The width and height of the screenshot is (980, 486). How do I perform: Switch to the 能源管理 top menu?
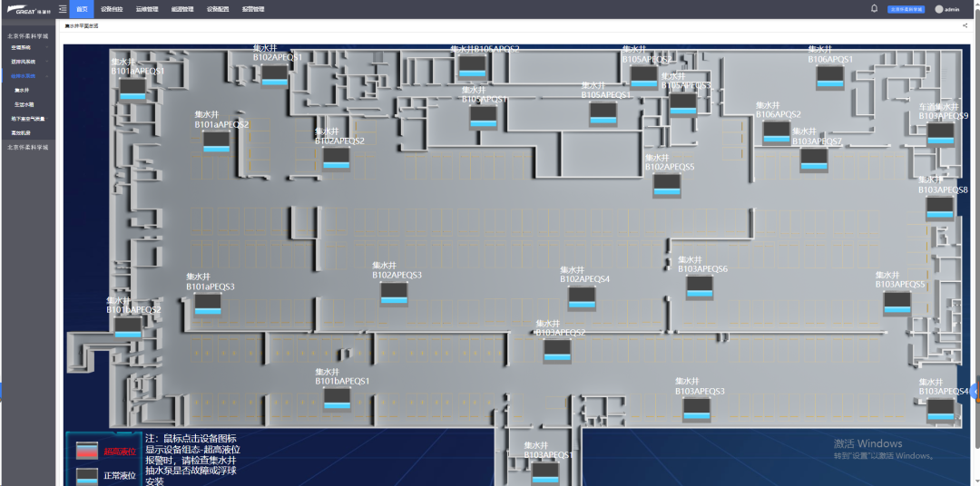click(x=182, y=9)
